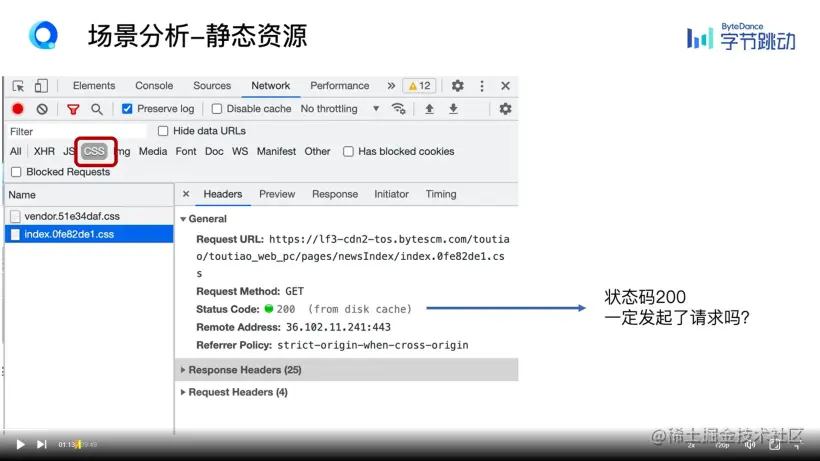Select the Network tab
Screen dimensions: 820x461
click(x=270, y=86)
